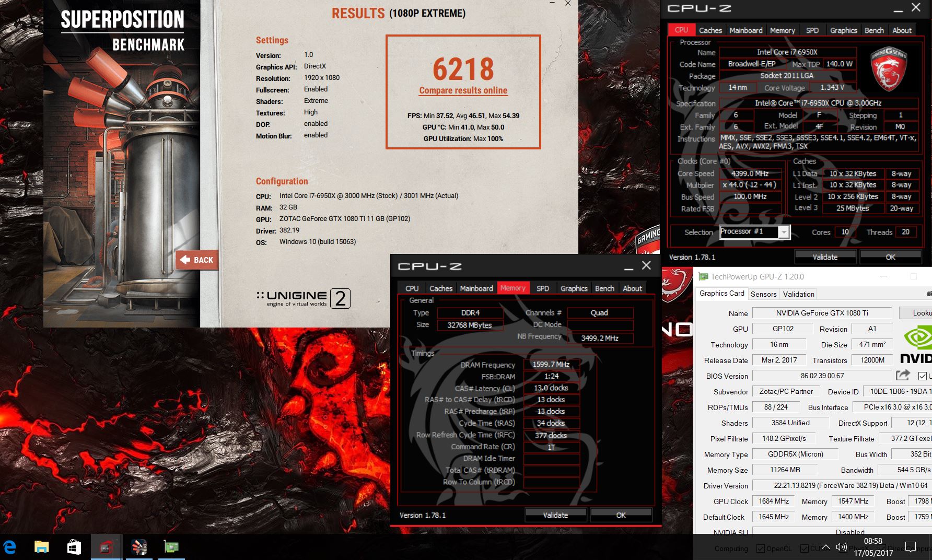Open About tab in top CPU-Z window
This screenshot has width=932, height=560.
(902, 30)
